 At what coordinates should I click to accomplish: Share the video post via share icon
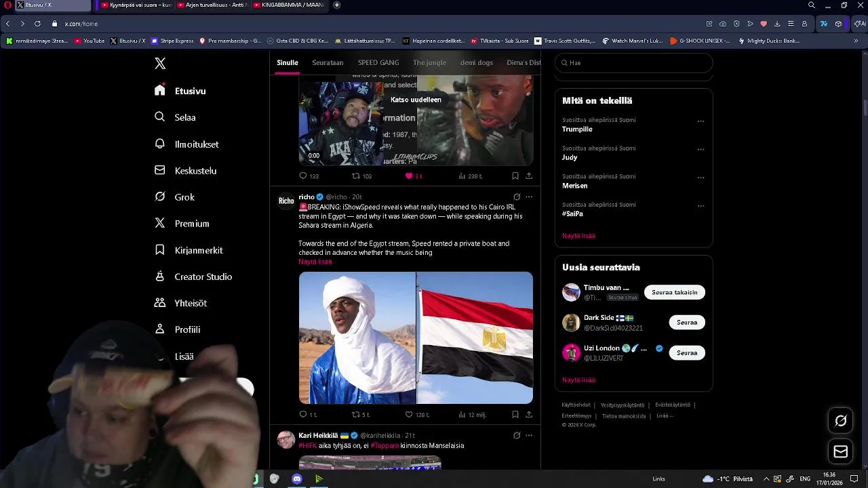click(529, 176)
